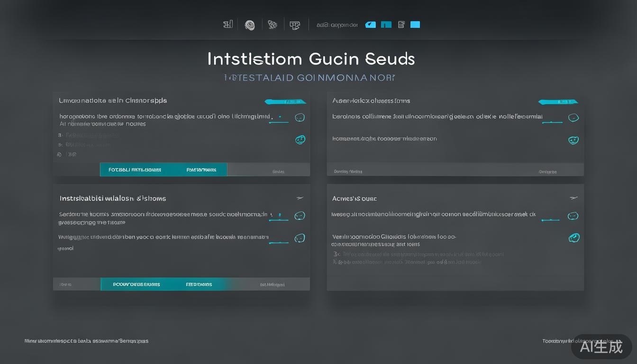637x364 pixels.
Task: Click the white stacked-lines icon in top toolbar
Action: click(401, 25)
